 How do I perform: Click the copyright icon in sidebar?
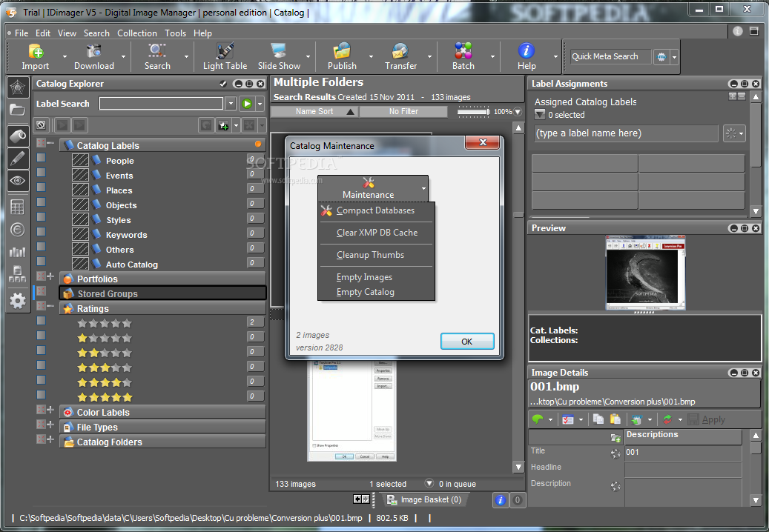click(x=18, y=230)
